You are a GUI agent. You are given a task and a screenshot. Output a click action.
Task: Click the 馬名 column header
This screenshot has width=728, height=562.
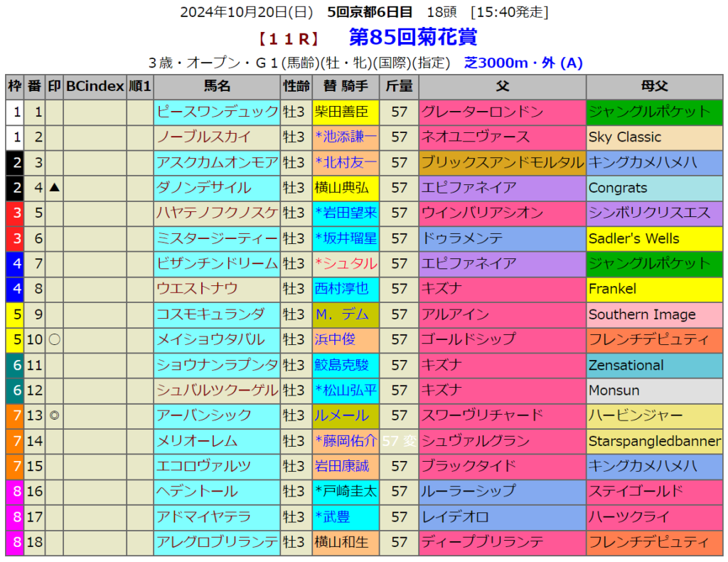tap(217, 86)
